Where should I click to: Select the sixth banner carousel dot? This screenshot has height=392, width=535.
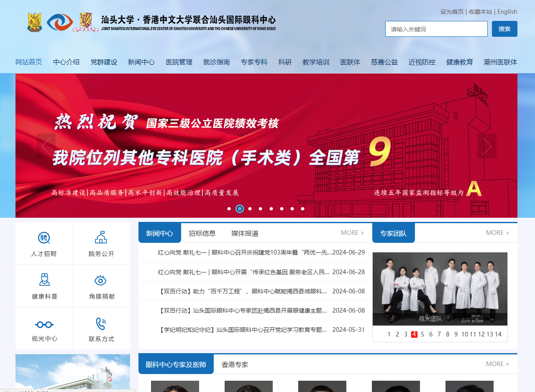pos(282,209)
